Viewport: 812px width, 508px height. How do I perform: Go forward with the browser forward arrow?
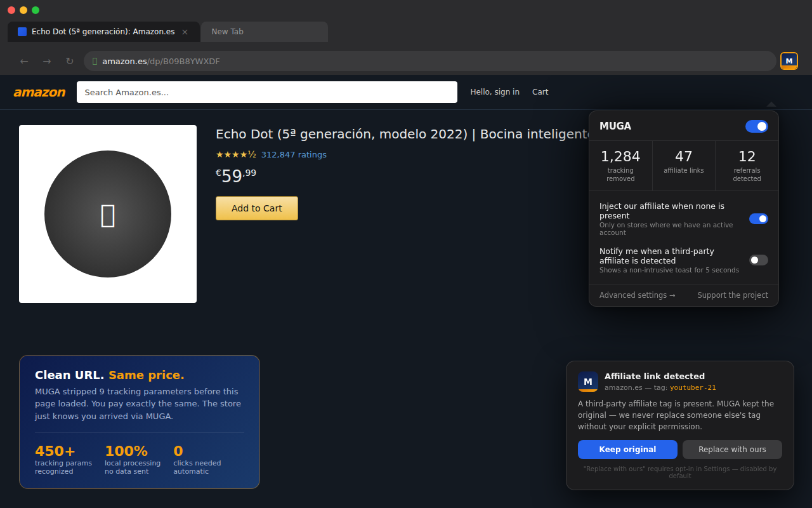tap(47, 61)
